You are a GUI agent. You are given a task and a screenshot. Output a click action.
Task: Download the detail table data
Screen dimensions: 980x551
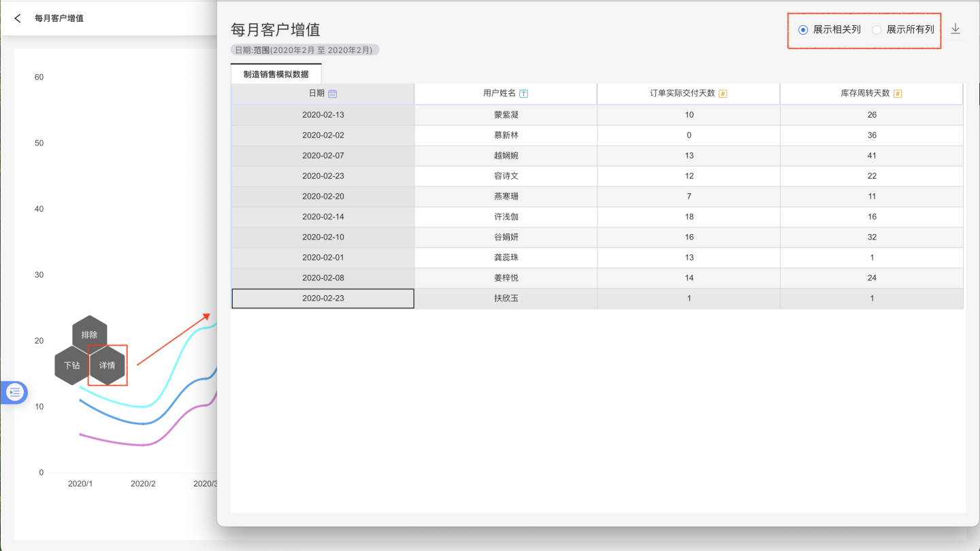pyautogui.click(x=955, y=29)
